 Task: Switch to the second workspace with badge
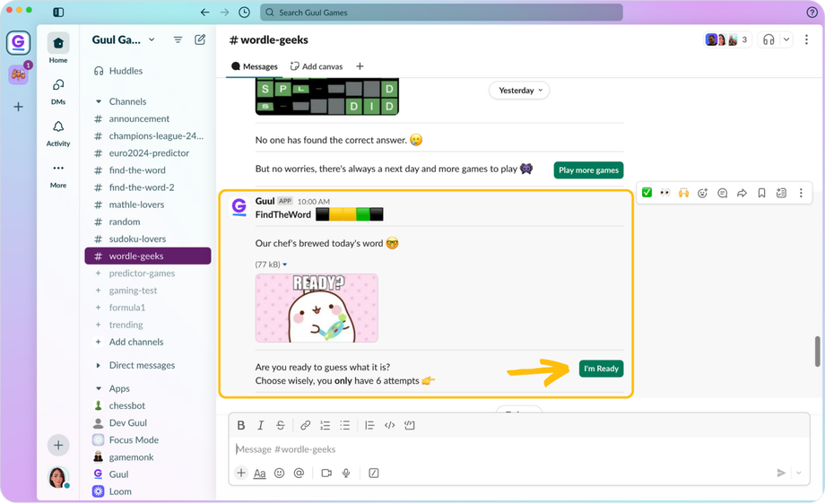coord(19,74)
